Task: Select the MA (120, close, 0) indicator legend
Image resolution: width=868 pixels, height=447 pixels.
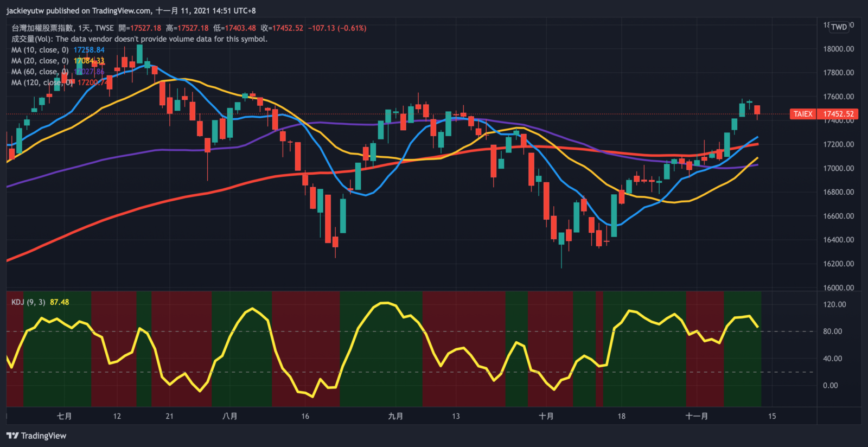Action: (x=41, y=82)
